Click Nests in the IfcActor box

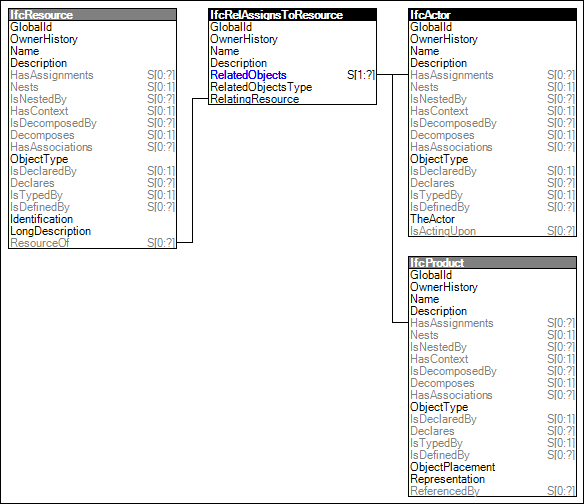click(x=424, y=87)
